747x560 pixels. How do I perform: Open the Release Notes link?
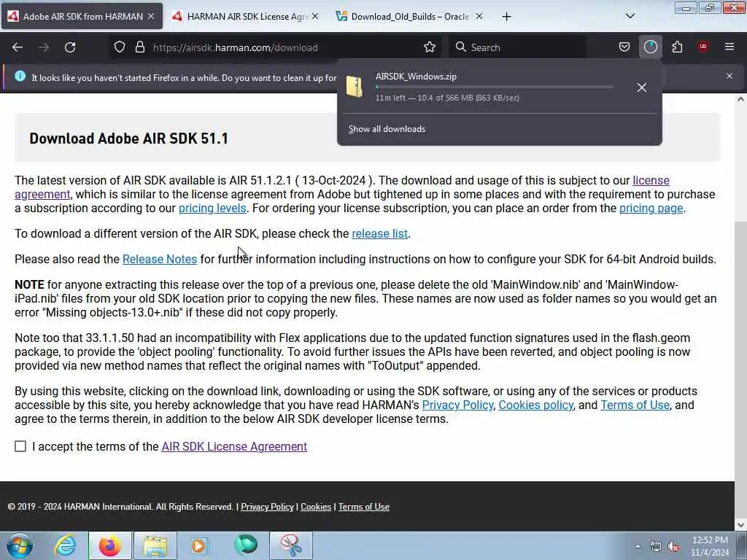pos(160,259)
